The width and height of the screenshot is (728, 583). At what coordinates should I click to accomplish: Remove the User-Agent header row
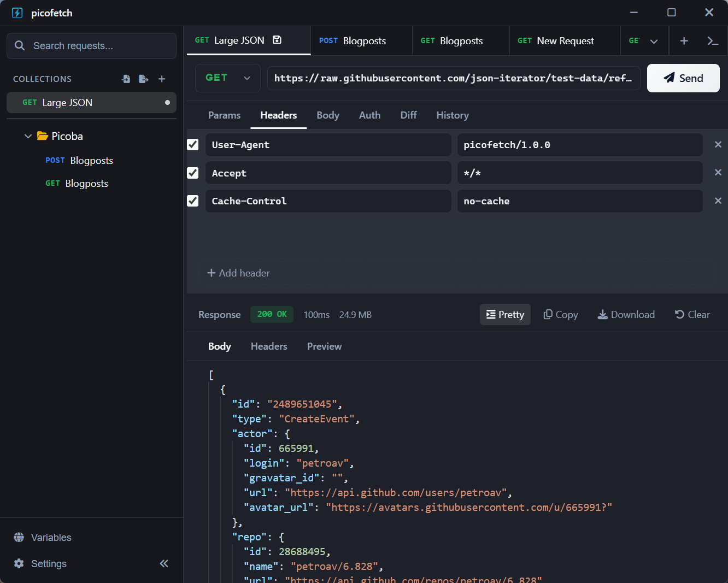click(x=718, y=144)
